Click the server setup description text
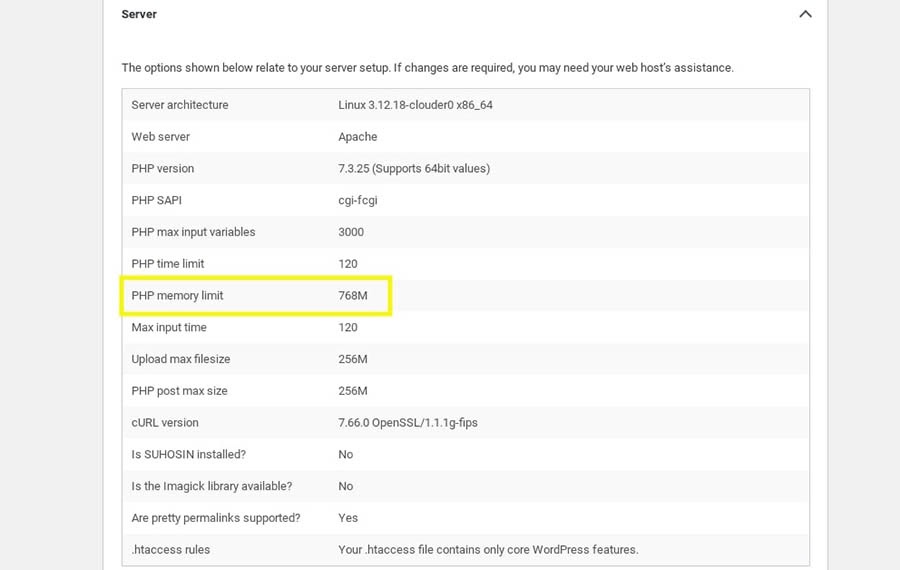This screenshot has height=570, width=900. click(x=427, y=68)
